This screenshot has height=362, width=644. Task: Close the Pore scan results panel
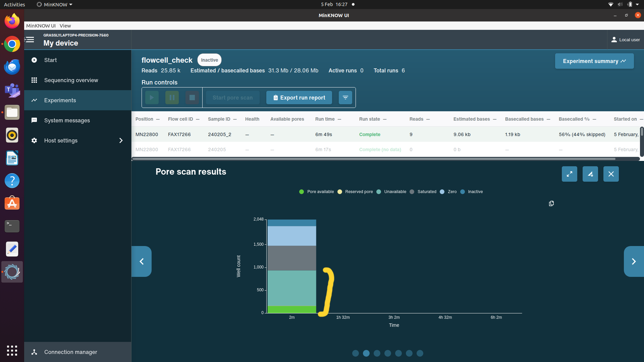tap(611, 174)
